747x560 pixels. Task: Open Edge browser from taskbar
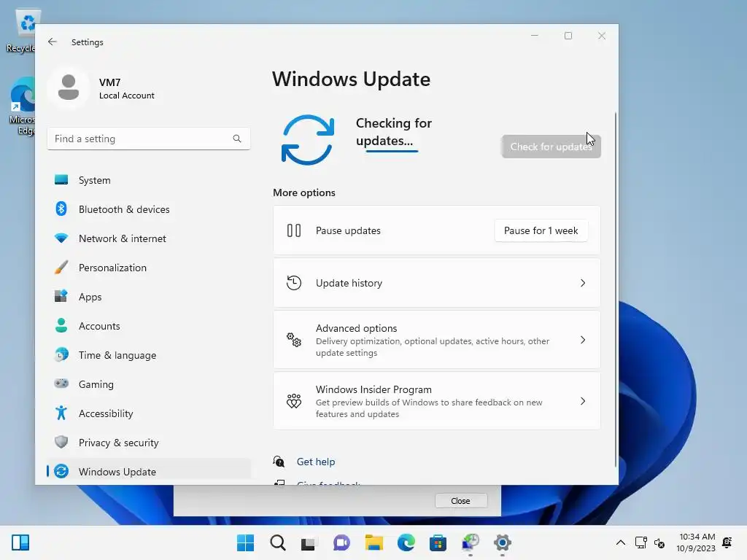point(406,542)
